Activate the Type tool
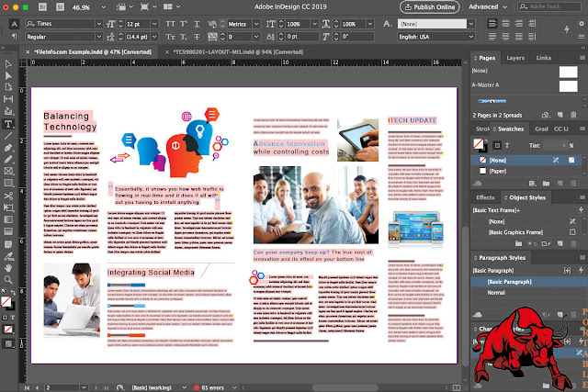Viewport: 588px width, 392px height. coord(8,124)
